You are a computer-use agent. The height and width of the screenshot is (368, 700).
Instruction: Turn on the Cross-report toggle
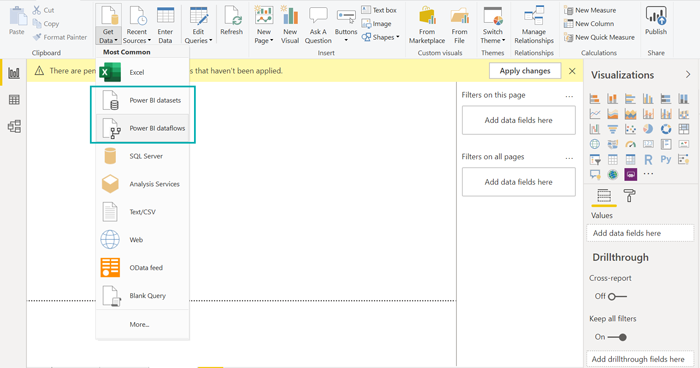click(617, 297)
